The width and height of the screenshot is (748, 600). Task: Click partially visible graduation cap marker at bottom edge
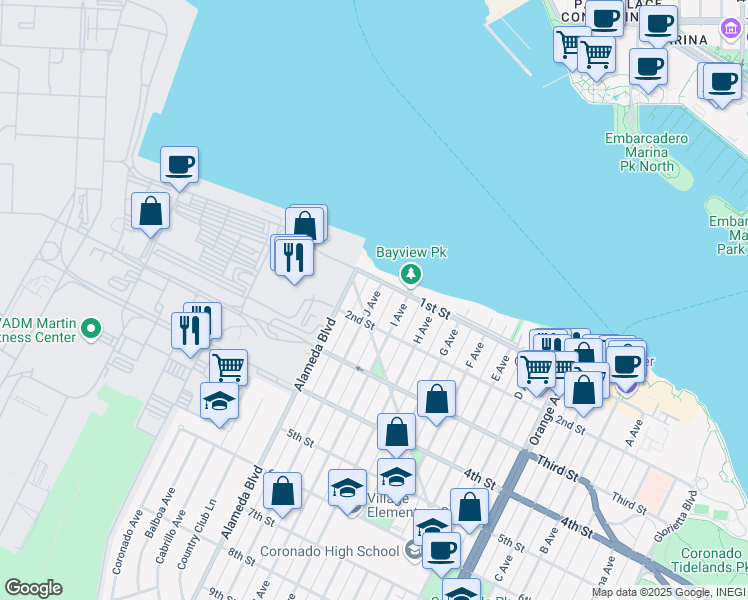point(461,590)
